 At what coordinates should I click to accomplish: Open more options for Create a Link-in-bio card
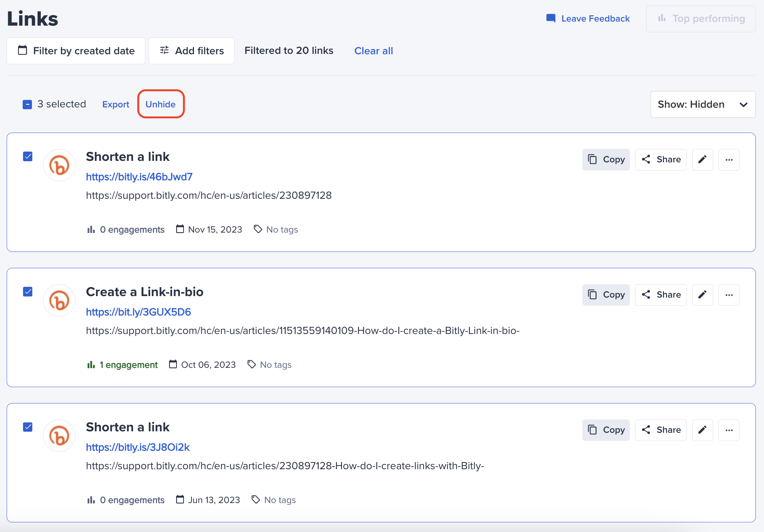click(729, 295)
